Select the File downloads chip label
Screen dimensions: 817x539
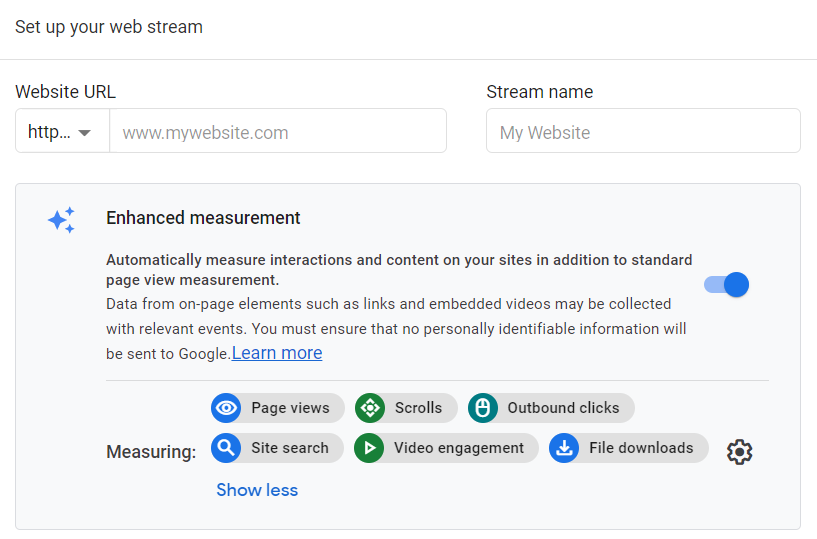tap(641, 448)
